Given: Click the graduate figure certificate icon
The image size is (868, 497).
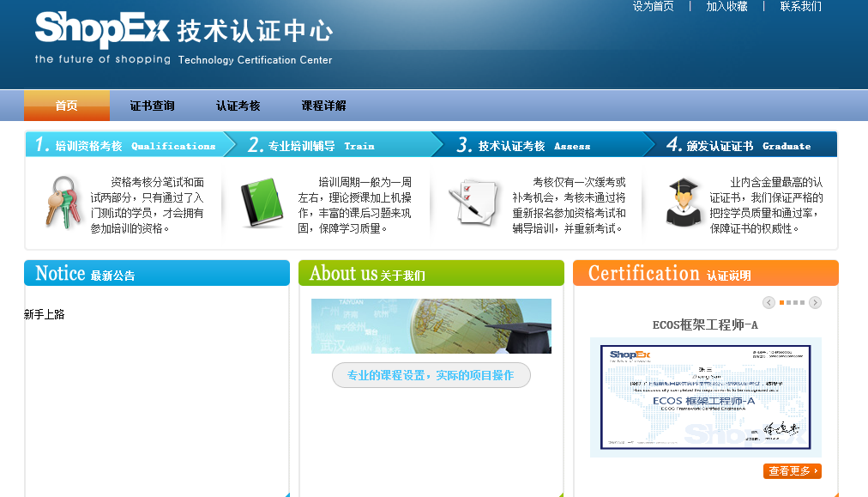Looking at the screenshot, I should (x=684, y=203).
